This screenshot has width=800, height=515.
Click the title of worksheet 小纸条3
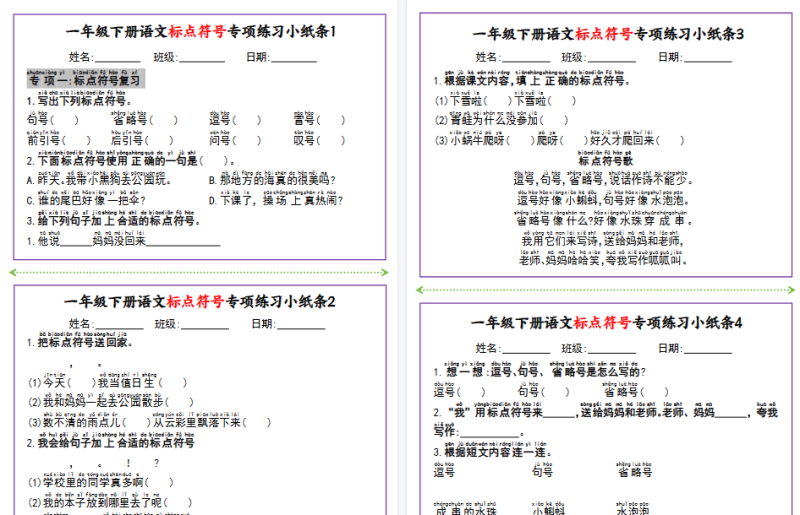point(608,34)
